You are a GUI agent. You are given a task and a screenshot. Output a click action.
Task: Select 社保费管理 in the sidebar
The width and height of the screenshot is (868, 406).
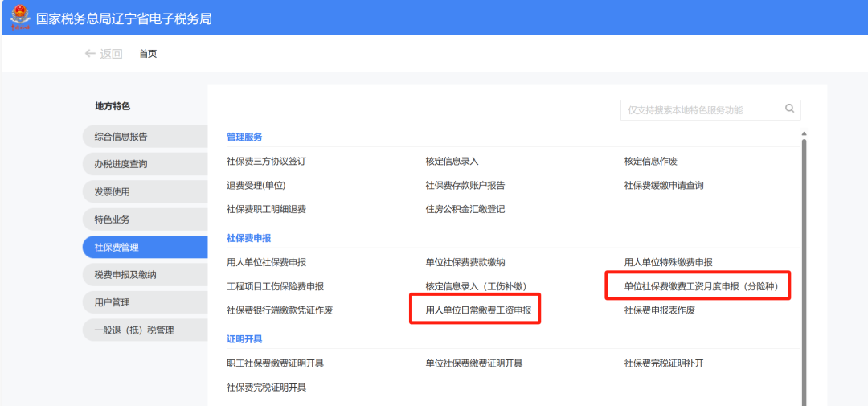pos(145,247)
